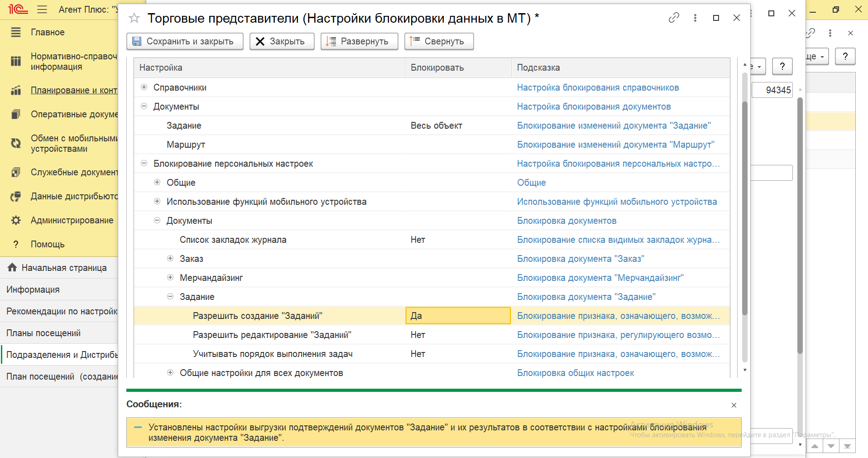868x458 pixels.
Task: Click the Настройка column header
Action: (269, 67)
